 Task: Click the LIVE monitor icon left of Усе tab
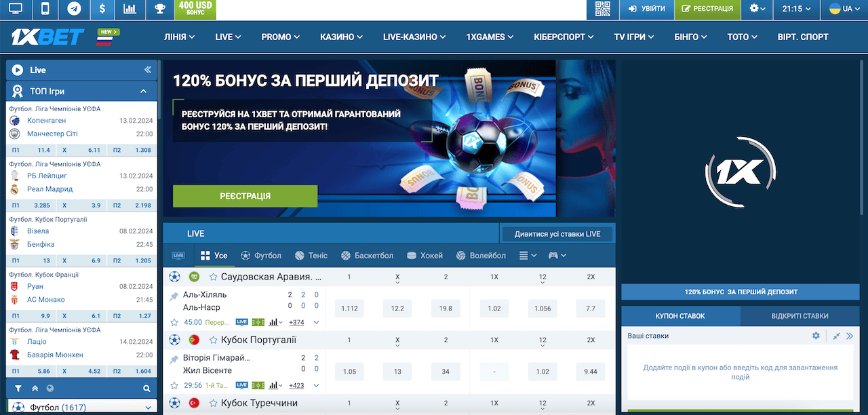click(x=179, y=256)
